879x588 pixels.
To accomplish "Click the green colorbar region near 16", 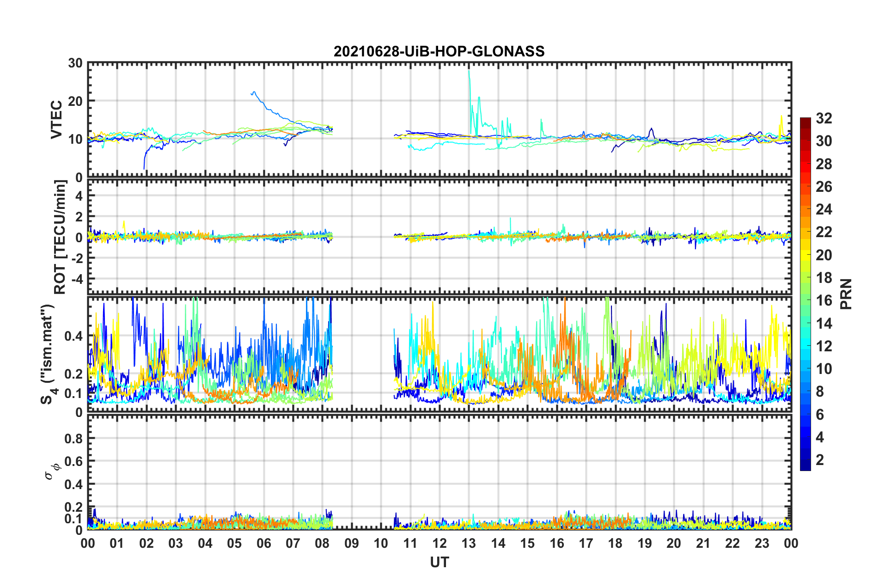I will tap(806, 300).
